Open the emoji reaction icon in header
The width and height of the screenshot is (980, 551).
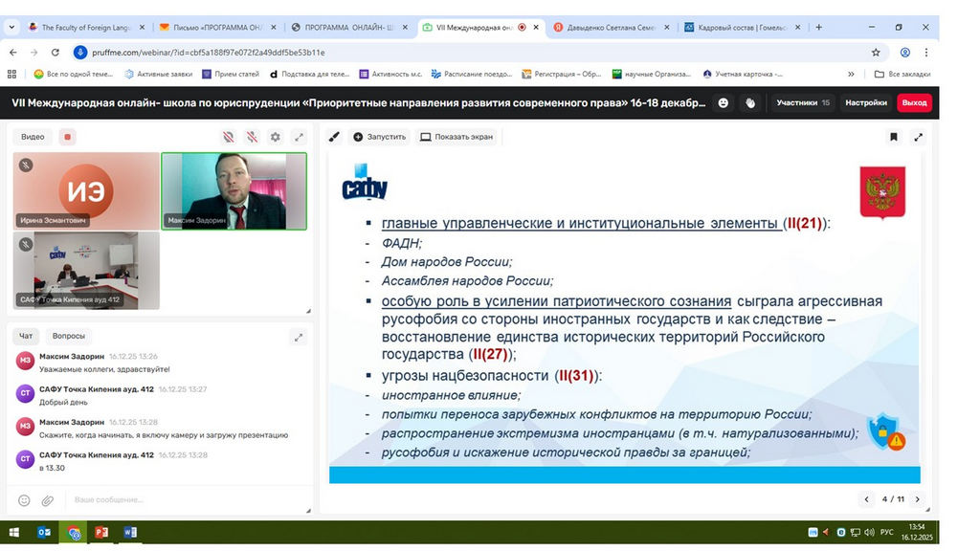[724, 102]
